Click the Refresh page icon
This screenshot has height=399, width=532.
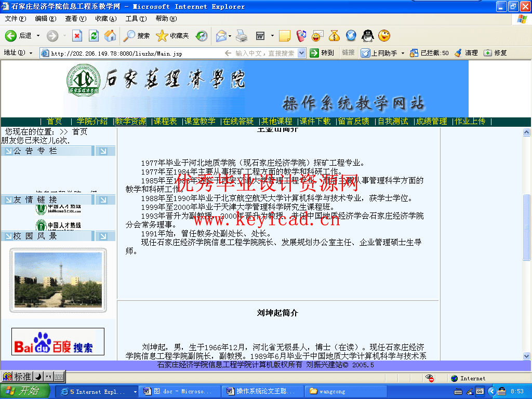pos(94,36)
